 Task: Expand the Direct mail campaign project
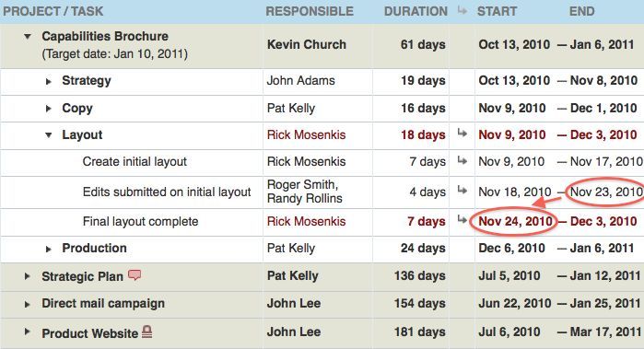(x=27, y=304)
